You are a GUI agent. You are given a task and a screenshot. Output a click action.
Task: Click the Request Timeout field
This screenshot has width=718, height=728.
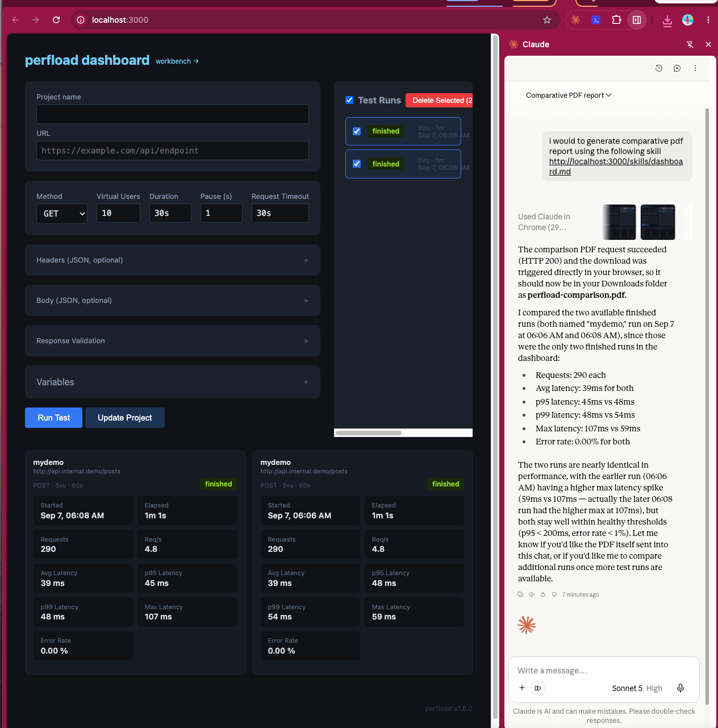pyautogui.click(x=280, y=213)
